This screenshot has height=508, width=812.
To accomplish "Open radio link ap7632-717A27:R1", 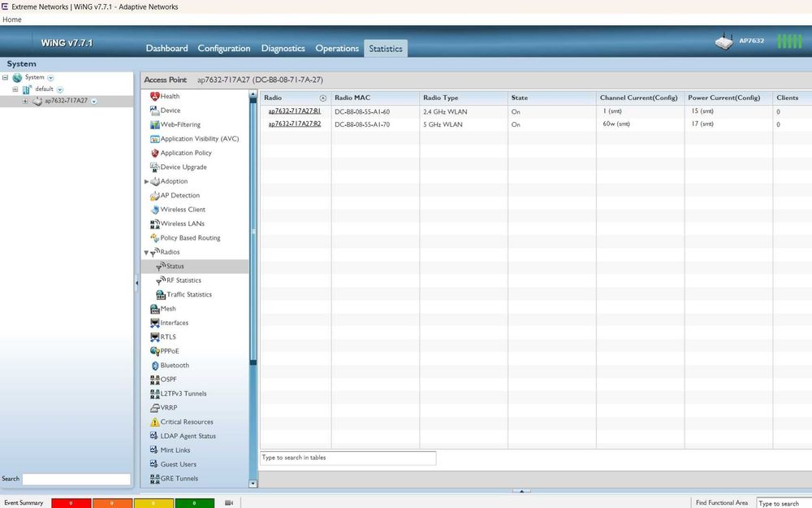I will pos(294,111).
